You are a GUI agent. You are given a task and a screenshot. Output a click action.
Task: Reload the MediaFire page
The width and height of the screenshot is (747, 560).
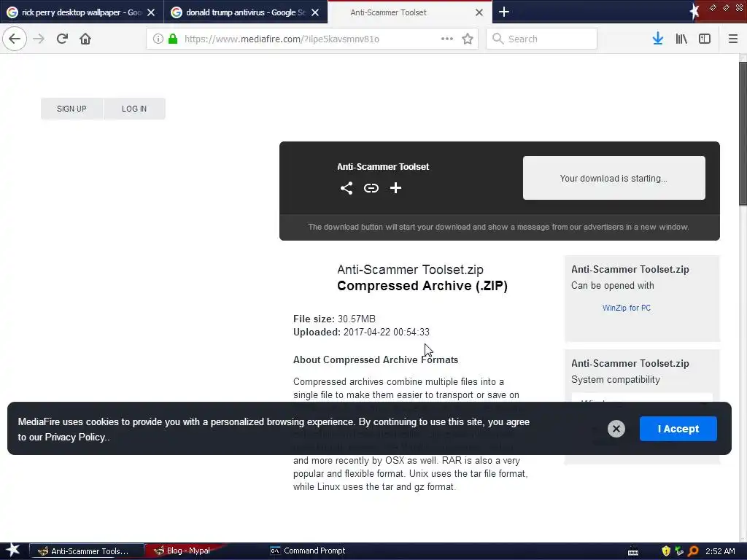point(62,39)
